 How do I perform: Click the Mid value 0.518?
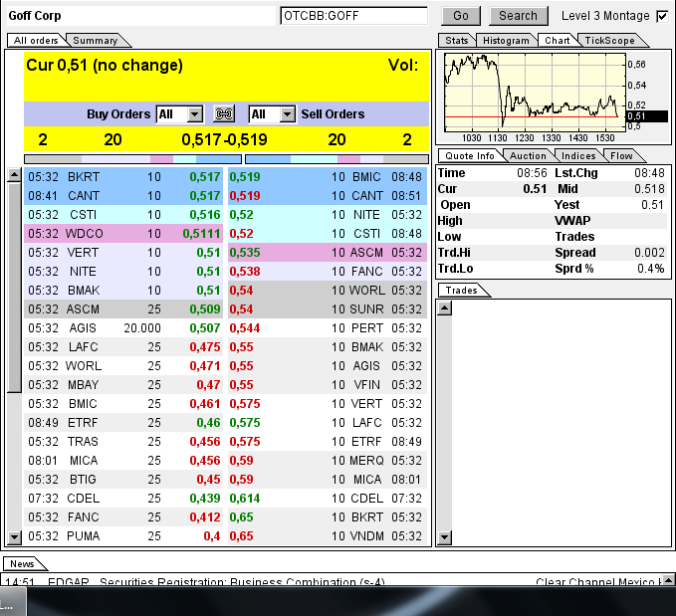649,189
